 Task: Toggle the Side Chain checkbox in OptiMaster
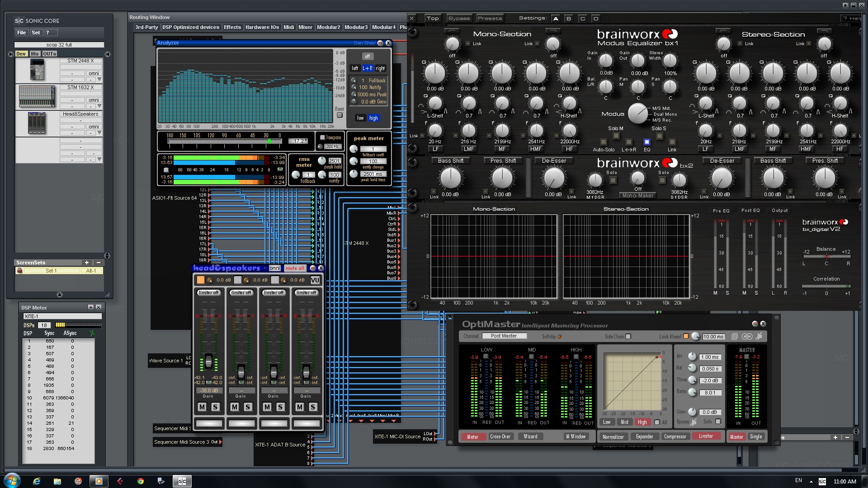point(628,337)
